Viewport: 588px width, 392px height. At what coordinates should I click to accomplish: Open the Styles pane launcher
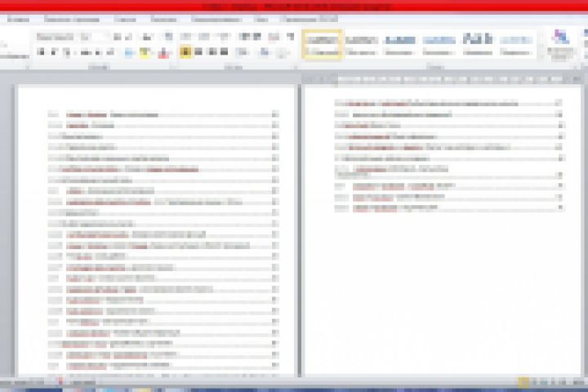point(574,68)
